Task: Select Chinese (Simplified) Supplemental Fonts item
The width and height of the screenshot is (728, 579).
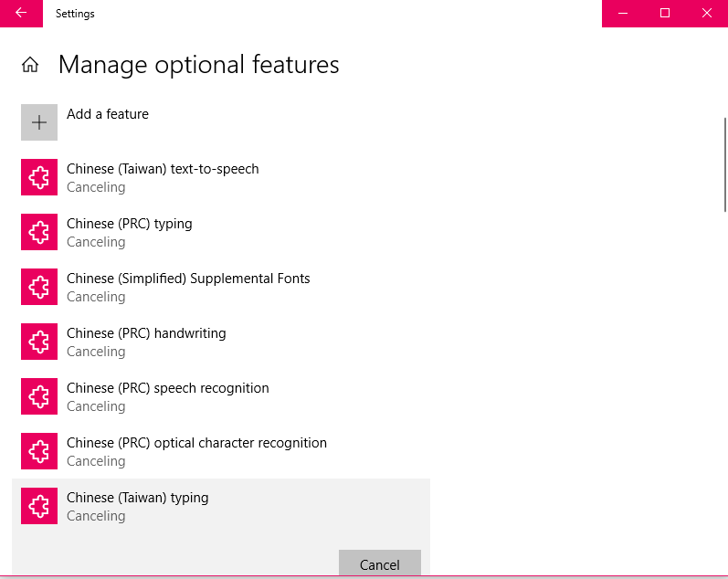Action: tap(188, 279)
